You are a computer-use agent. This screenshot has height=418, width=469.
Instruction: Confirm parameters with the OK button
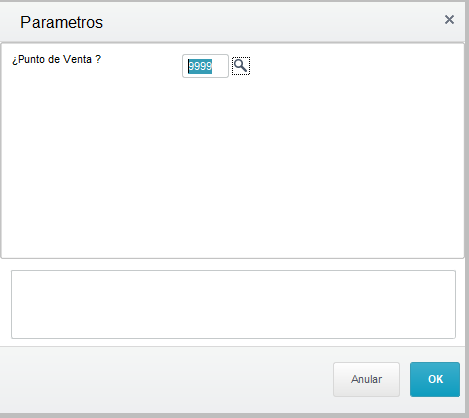[435, 379]
